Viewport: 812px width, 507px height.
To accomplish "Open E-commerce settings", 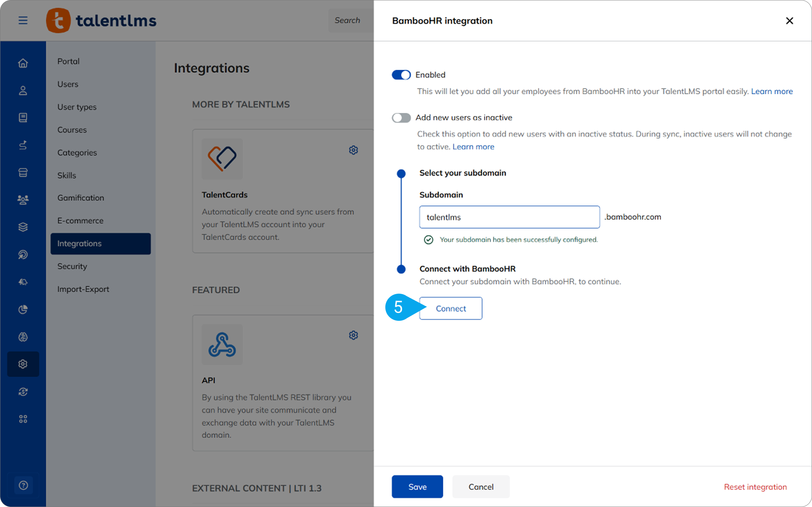I will click(x=80, y=221).
